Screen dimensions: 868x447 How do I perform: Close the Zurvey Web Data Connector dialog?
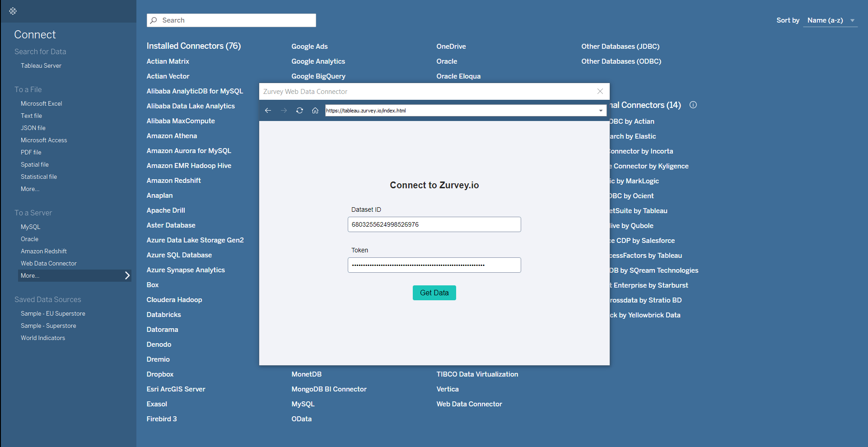(600, 91)
